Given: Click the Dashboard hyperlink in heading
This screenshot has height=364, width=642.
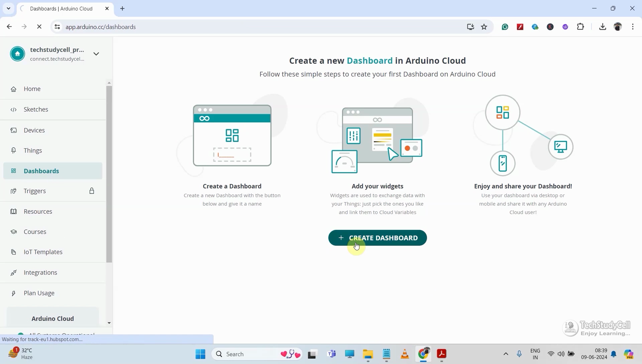Looking at the screenshot, I should (369, 61).
